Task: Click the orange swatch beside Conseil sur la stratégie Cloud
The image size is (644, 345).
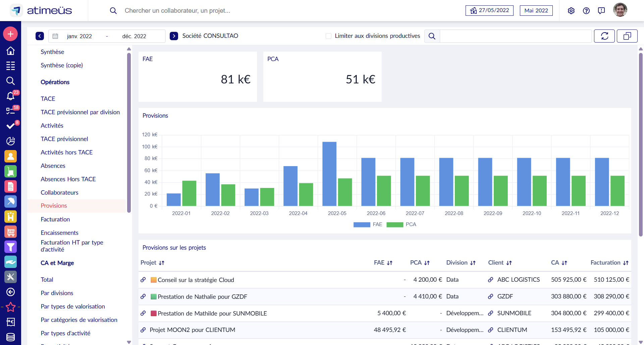Action: (154, 280)
